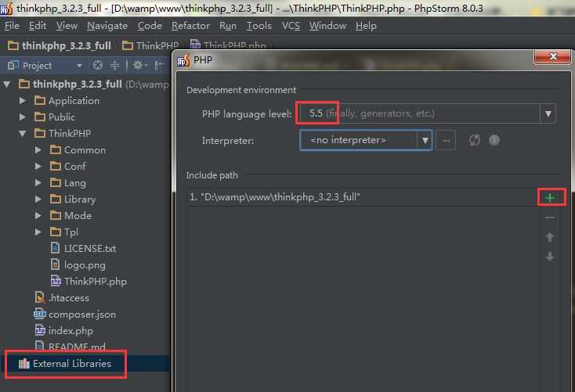Viewport: 575px width, 392px height.
Task: Close the PHP dialog
Action: pyautogui.click(x=552, y=56)
